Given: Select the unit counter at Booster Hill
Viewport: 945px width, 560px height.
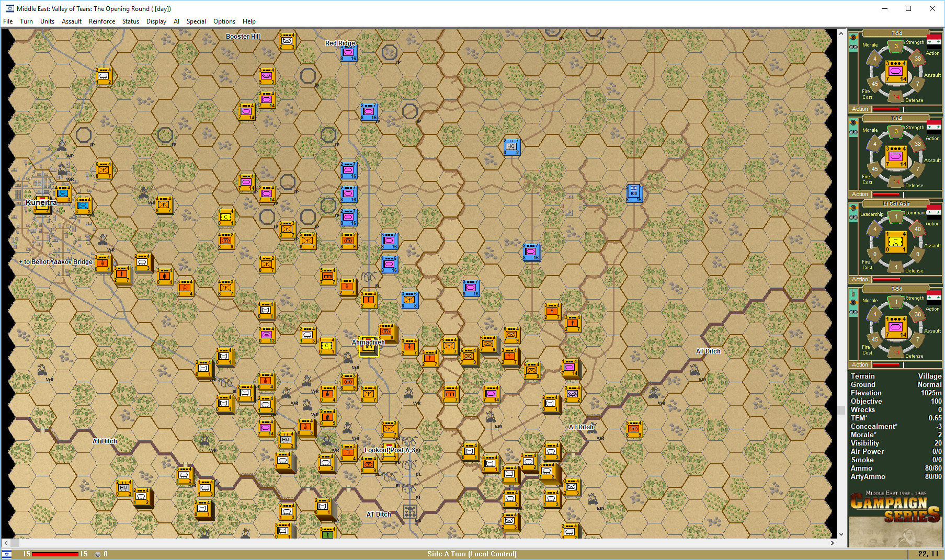Looking at the screenshot, I should [x=287, y=41].
